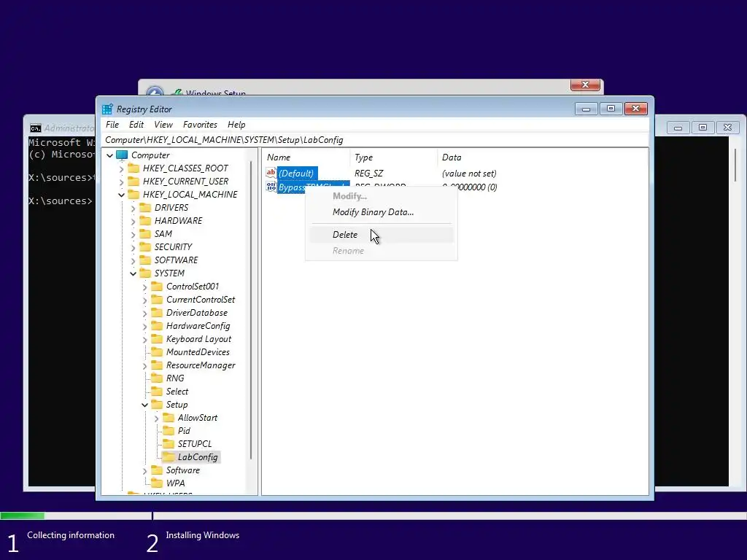747x560 pixels.
Task: Click the Type column header
Action: (394, 157)
